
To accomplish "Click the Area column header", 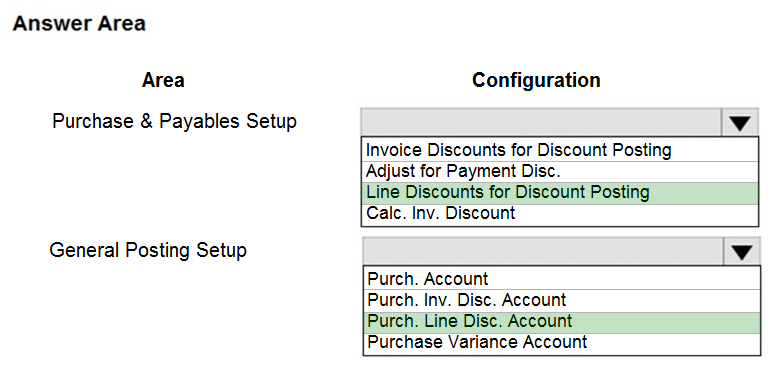I will click(x=163, y=80).
